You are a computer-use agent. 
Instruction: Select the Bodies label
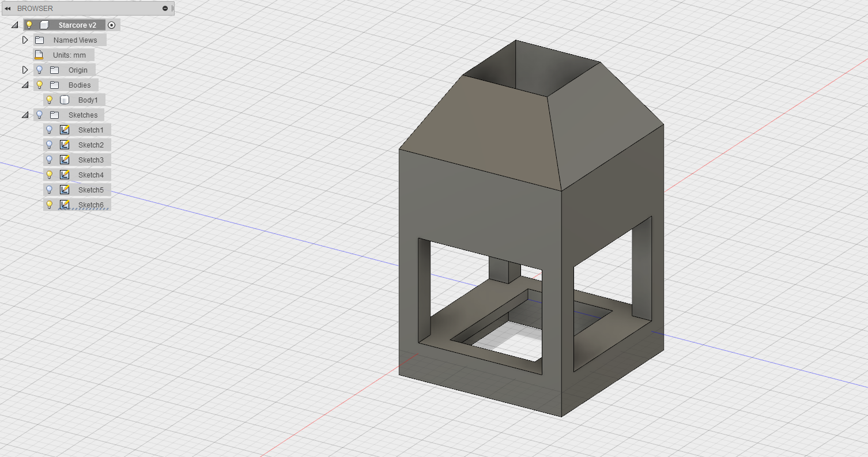coord(80,85)
